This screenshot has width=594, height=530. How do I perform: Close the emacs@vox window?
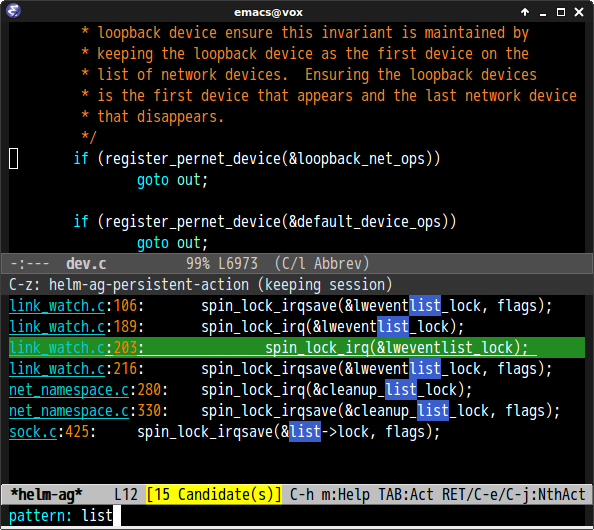[x=579, y=12]
